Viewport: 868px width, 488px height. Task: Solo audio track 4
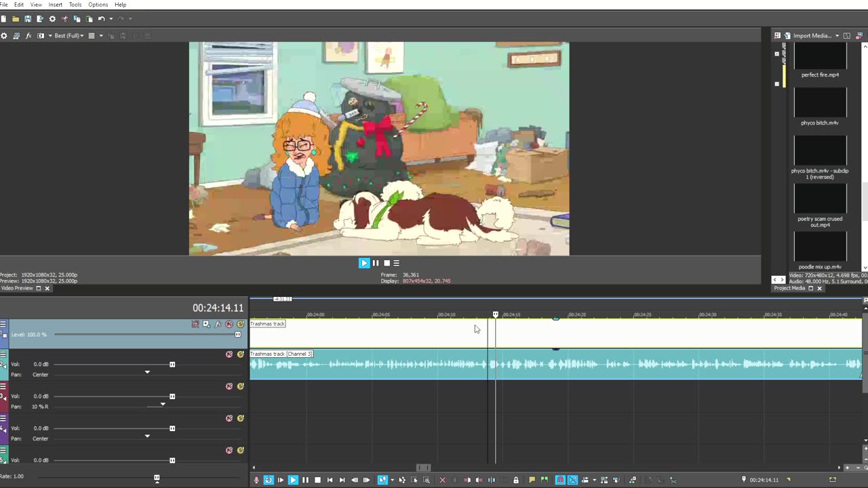tap(240, 418)
